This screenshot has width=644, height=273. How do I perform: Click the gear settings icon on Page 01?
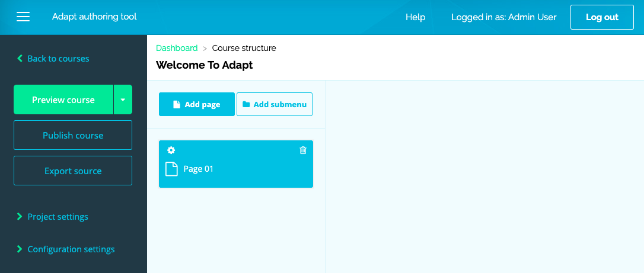(171, 150)
